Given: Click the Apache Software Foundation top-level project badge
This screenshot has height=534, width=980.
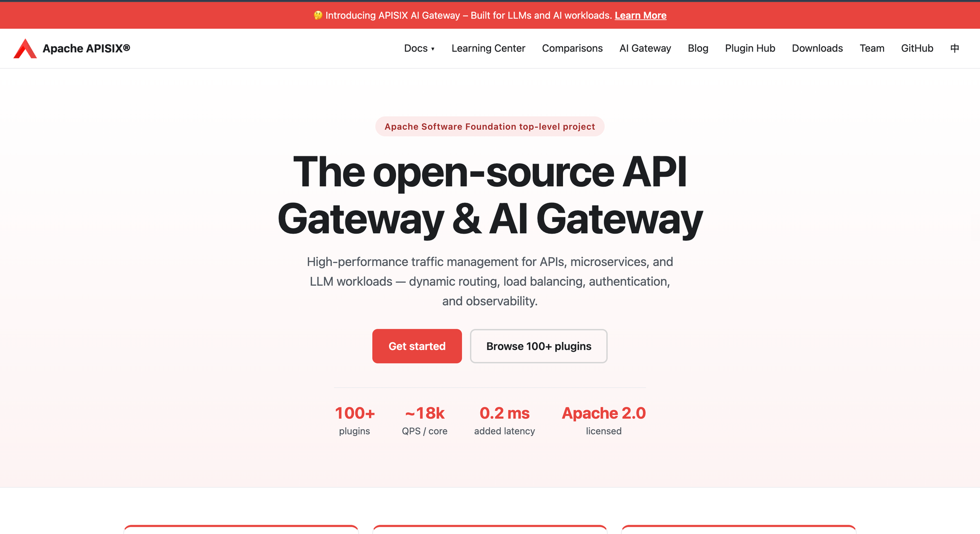Looking at the screenshot, I should [x=490, y=126].
